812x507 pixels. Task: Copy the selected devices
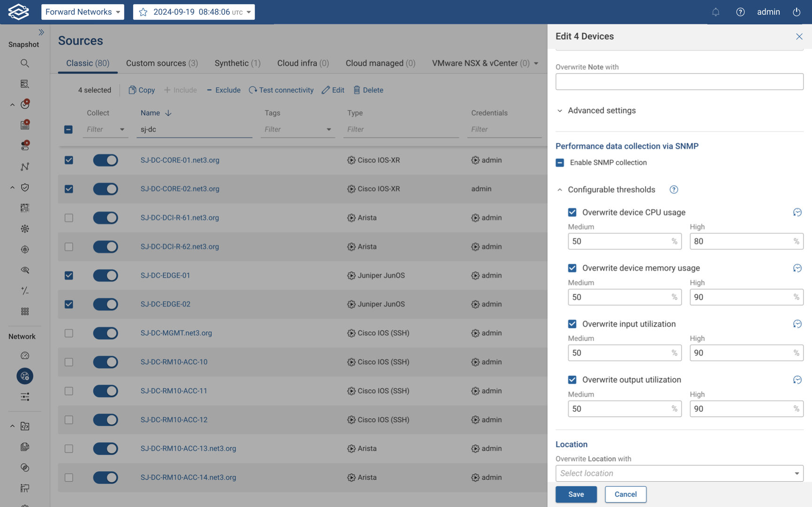(x=141, y=90)
